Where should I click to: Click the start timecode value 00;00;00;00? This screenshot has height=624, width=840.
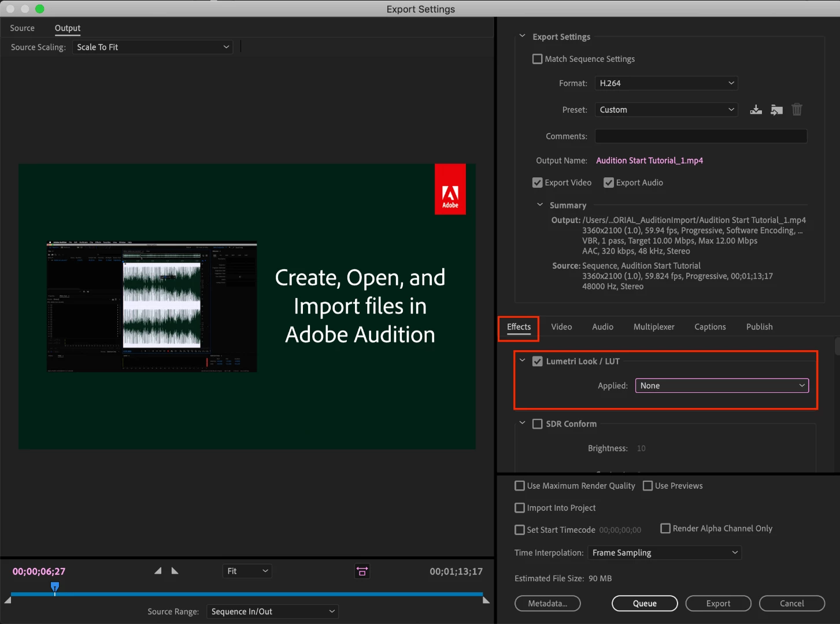coord(620,530)
